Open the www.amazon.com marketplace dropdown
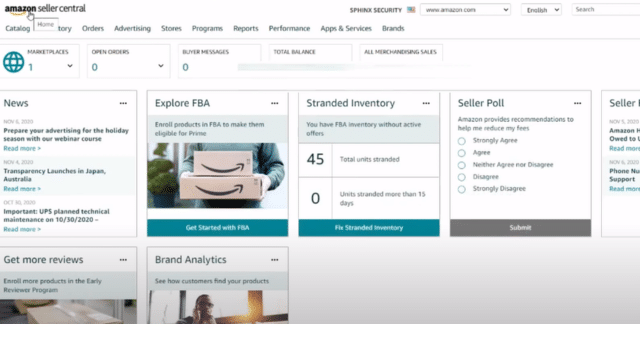The image size is (640, 360). click(466, 10)
